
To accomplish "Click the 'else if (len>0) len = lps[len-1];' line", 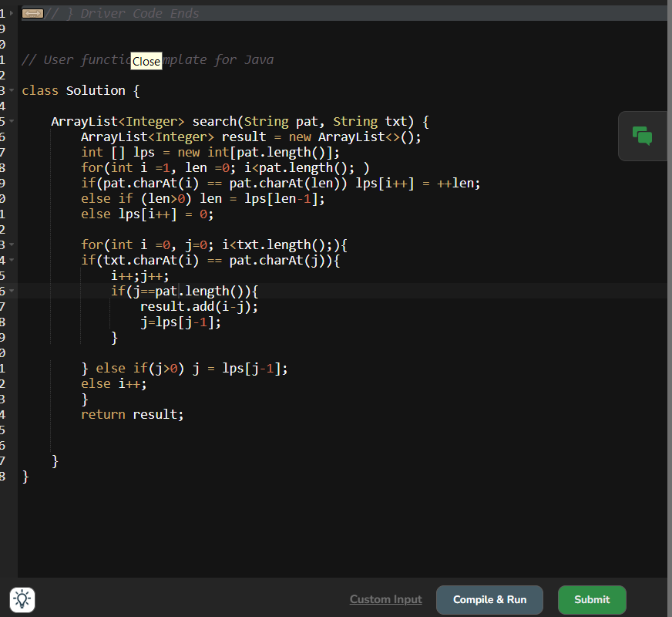I will [203, 198].
